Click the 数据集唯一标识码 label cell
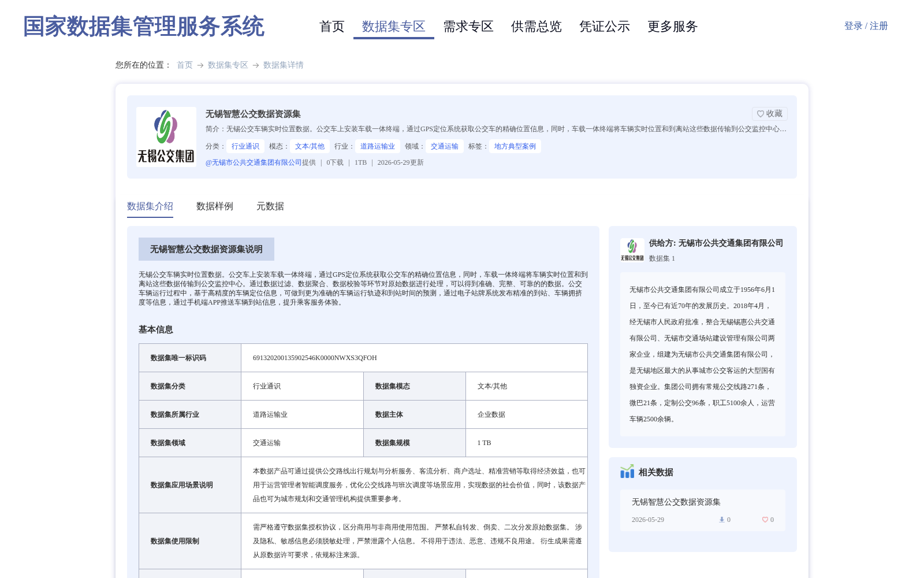 [x=190, y=358]
